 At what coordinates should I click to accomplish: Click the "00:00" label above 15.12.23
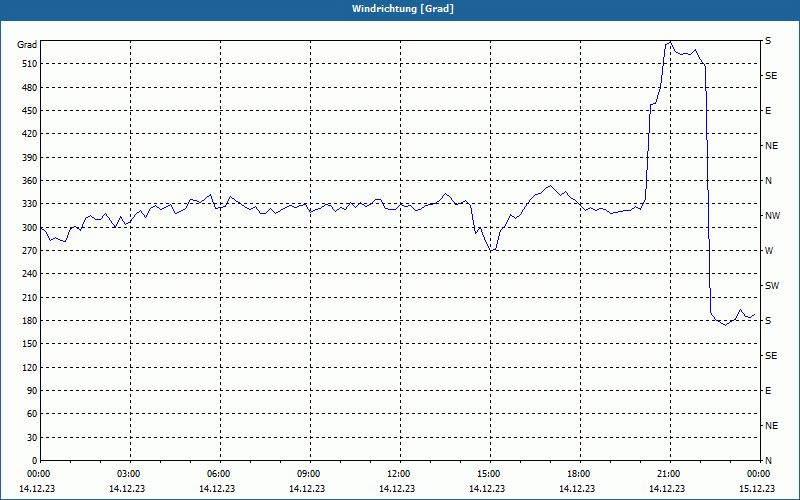pos(760,474)
